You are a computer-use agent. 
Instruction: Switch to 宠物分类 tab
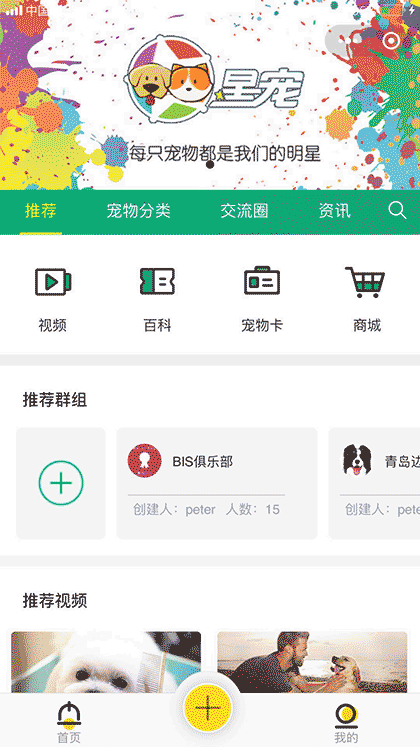tap(138, 211)
